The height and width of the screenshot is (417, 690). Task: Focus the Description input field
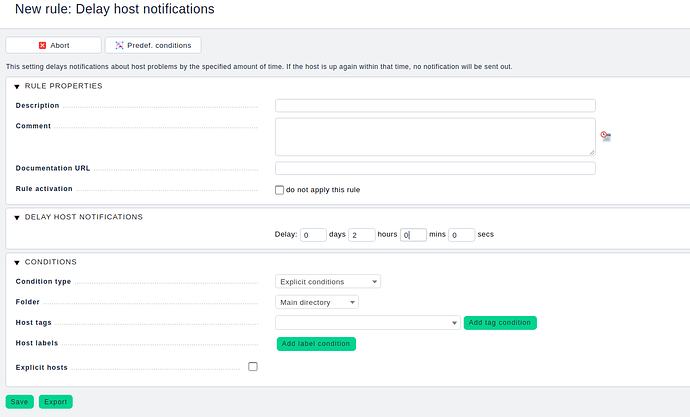click(435, 106)
